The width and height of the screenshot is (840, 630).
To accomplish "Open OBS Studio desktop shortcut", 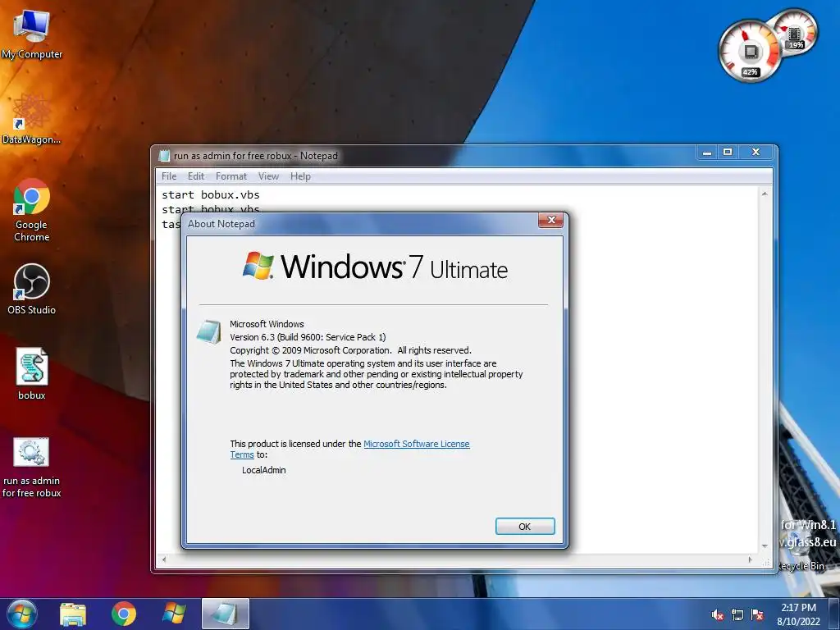I will [x=31, y=290].
